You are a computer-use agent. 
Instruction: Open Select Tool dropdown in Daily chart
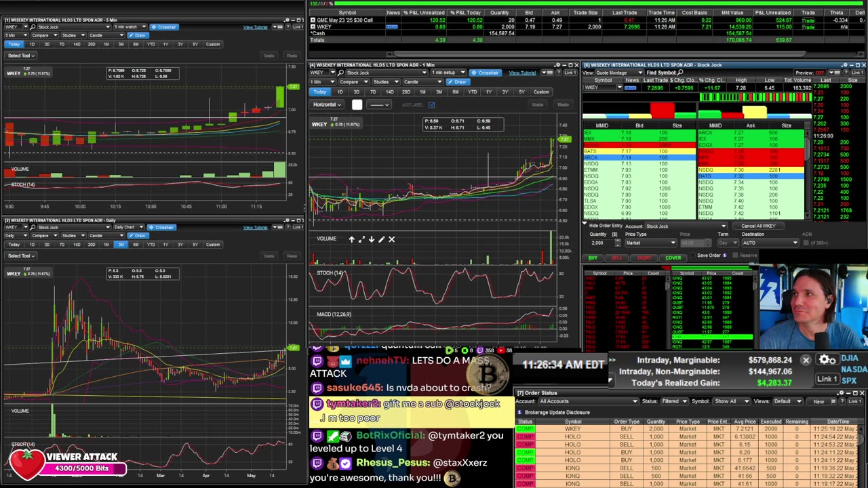[x=20, y=256]
